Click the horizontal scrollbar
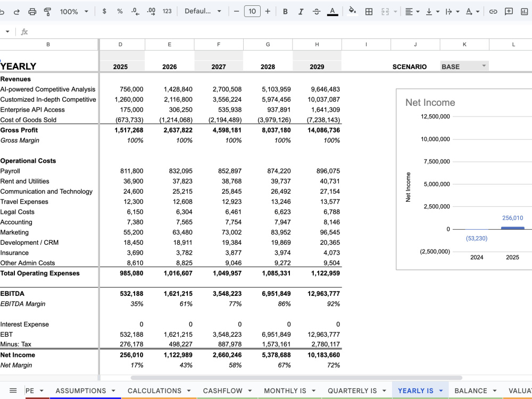This screenshot has width=532, height=399. point(296,378)
